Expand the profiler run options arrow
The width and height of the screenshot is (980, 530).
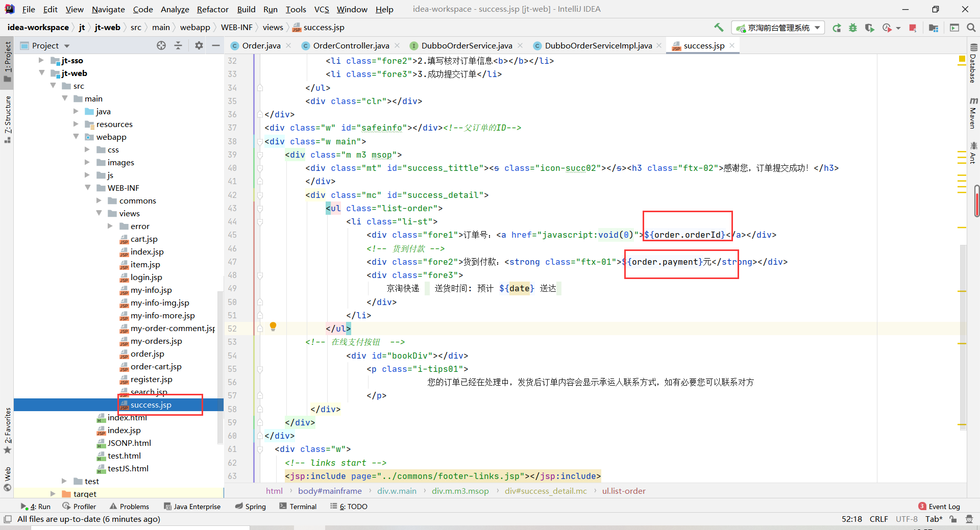click(898, 28)
